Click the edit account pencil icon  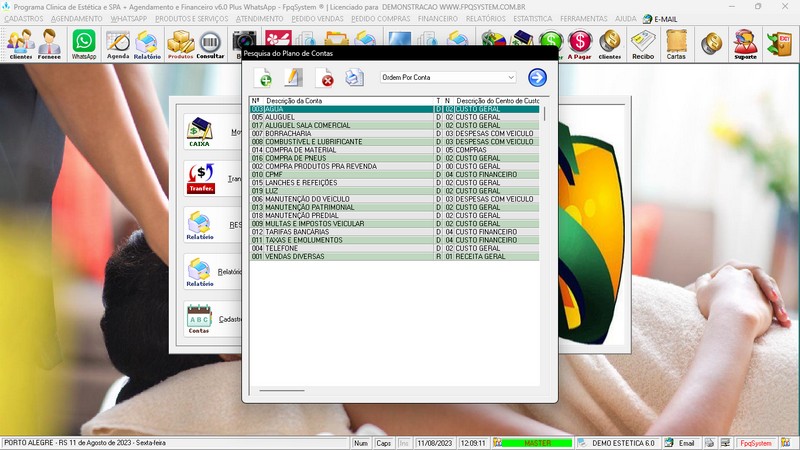point(294,78)
